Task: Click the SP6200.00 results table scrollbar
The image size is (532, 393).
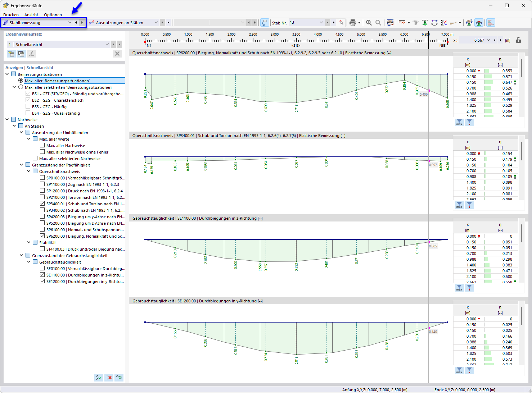Action: [521, 68]
